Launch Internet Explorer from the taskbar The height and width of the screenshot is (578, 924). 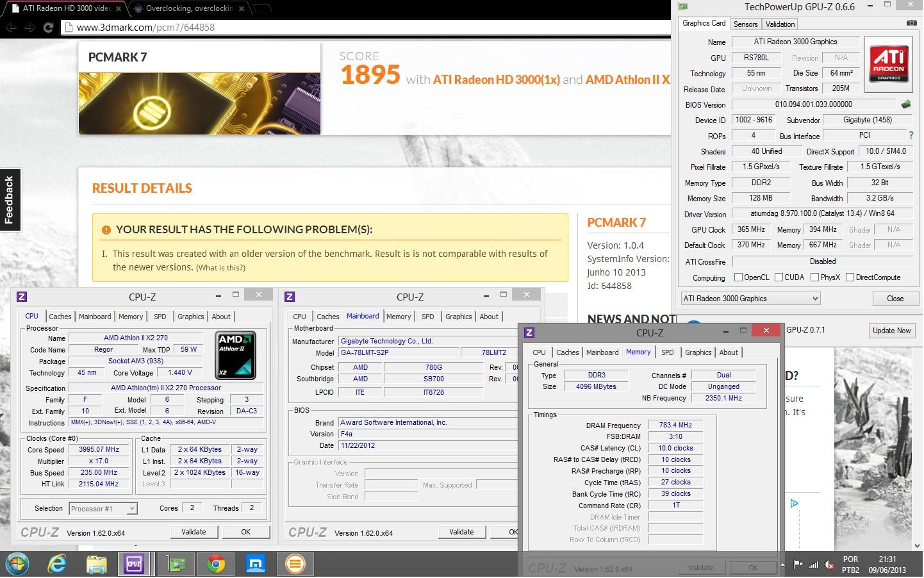coord(57,564)
